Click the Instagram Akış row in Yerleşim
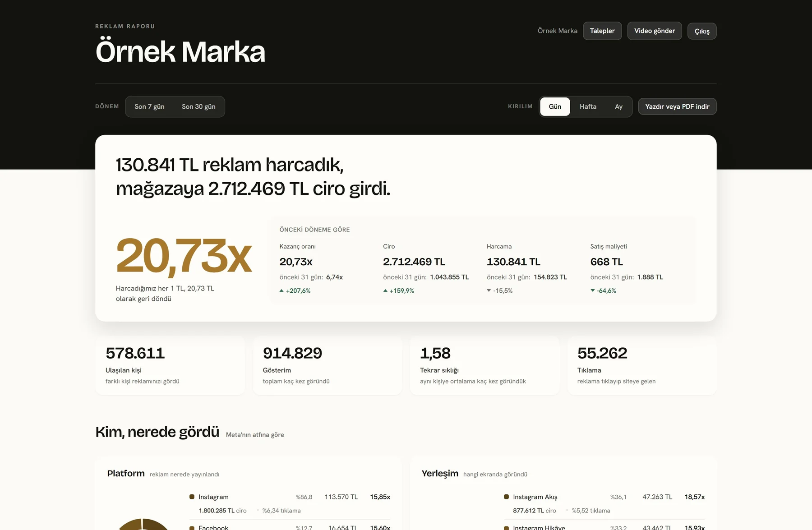The height and width of the screenshot is (530, 812). 604,503
